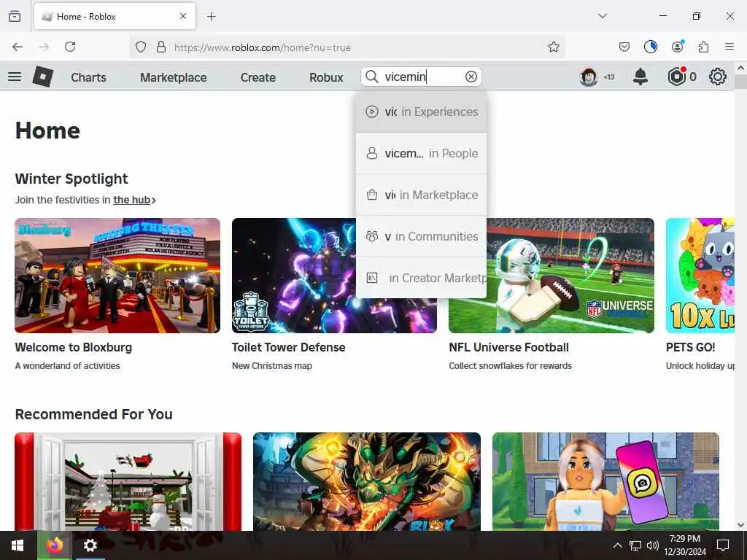Screen dimensions: 747x560
Task: Open the Firefox application menu
Action: point(729,47)
